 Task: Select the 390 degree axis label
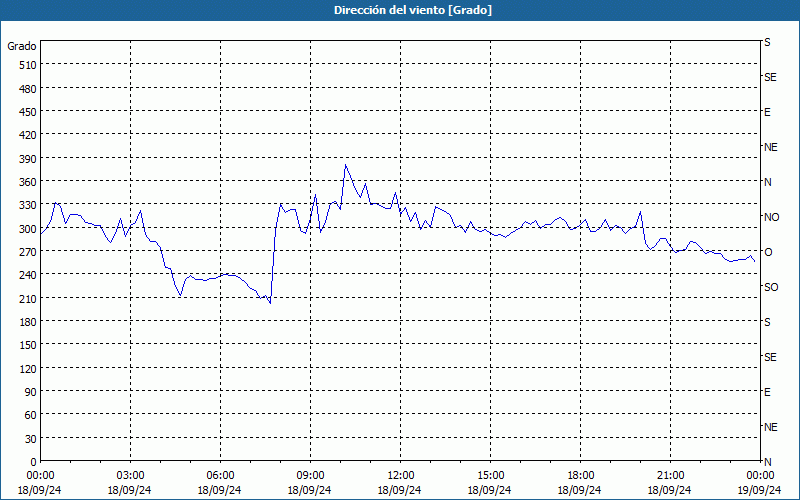click(x=28, y=159)
